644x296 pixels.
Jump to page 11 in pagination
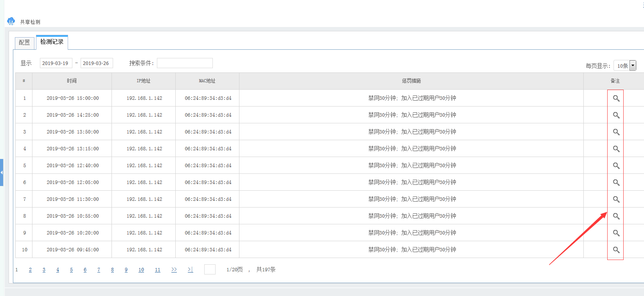coord(158,270)
